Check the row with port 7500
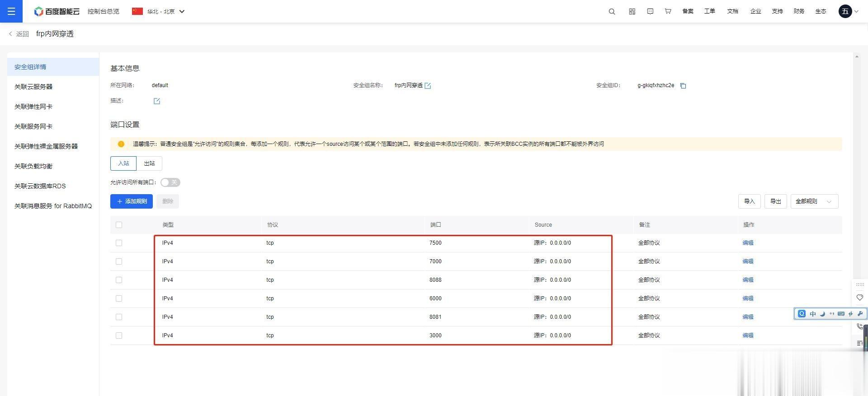This screenshot has height=396, width=868. point(119,243)
